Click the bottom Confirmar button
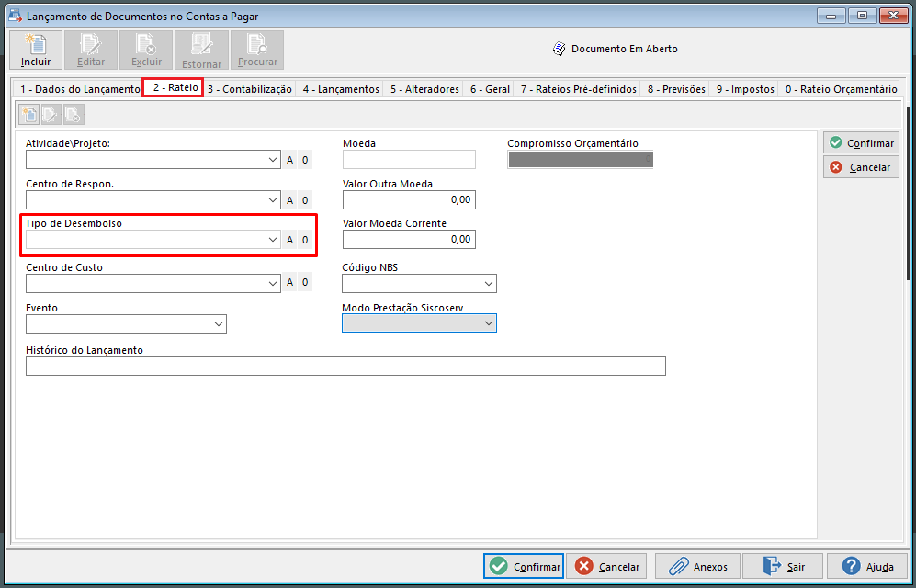The width and height of the screenshot is (916, 588). point(524,566)
